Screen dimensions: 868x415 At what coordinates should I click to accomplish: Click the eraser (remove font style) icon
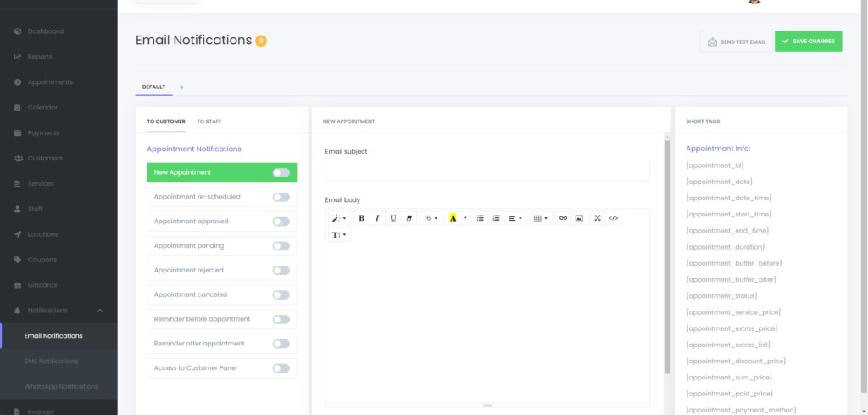coord(409,218)
